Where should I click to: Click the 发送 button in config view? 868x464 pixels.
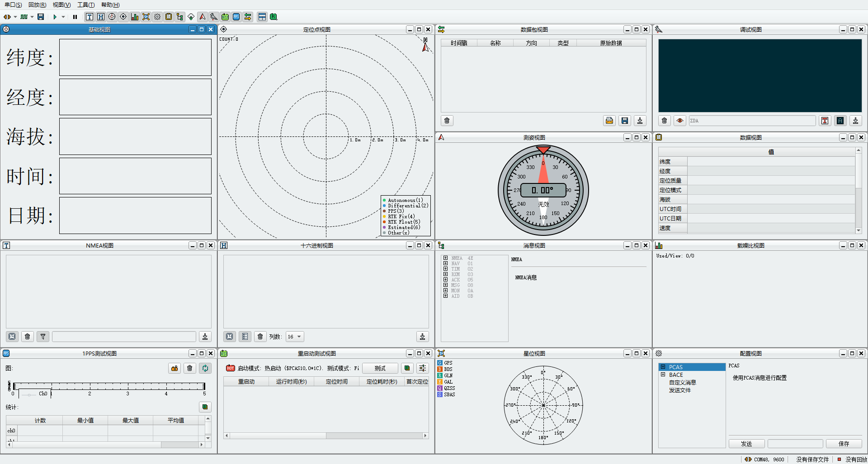(746, 444)
